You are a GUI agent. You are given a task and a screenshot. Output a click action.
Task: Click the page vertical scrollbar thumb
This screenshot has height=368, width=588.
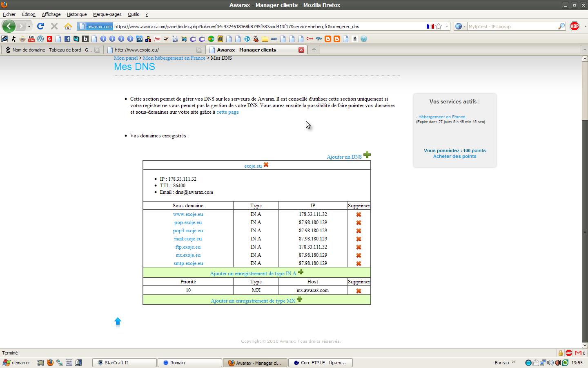click(x=584, y=231)
